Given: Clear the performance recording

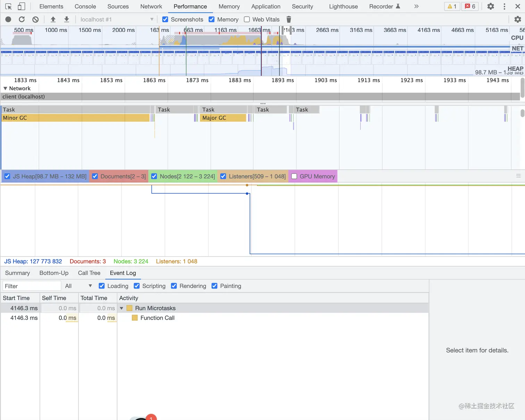Looking at the screenshot, I should pyautogui.click(x=35, y=19).
